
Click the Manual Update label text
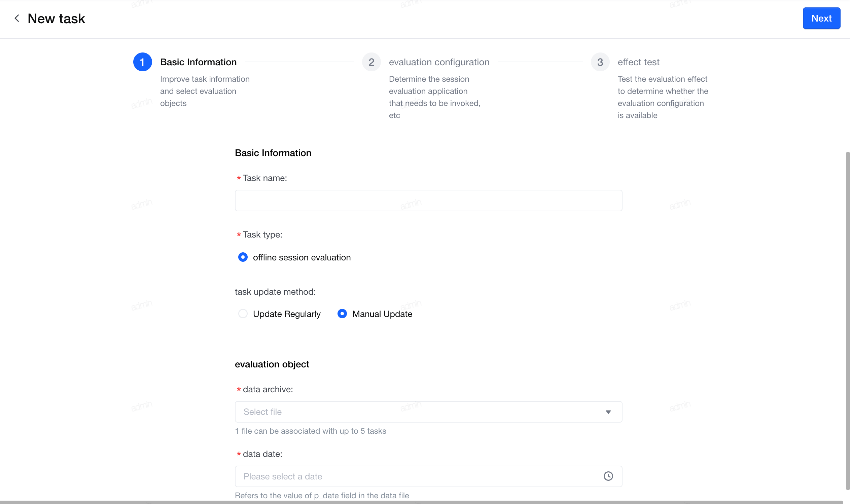pos(382,314)
